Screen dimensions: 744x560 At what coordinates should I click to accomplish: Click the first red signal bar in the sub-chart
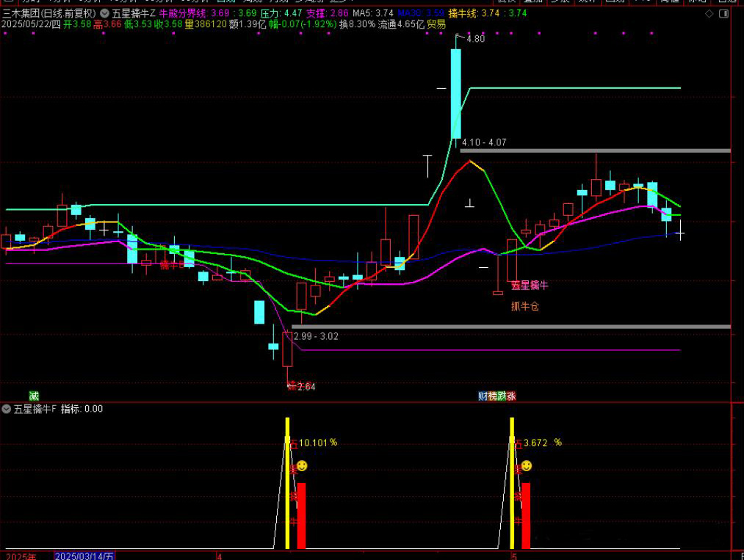(x=301, y=515)
